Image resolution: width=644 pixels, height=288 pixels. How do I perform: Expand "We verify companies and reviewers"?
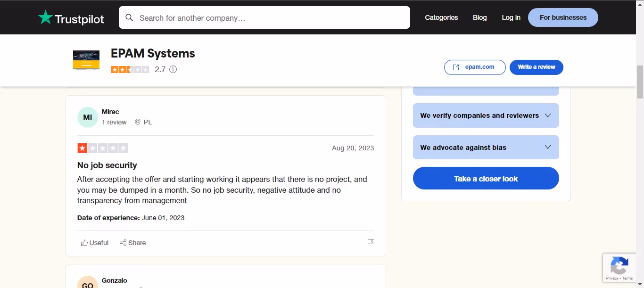coord(486,115)
